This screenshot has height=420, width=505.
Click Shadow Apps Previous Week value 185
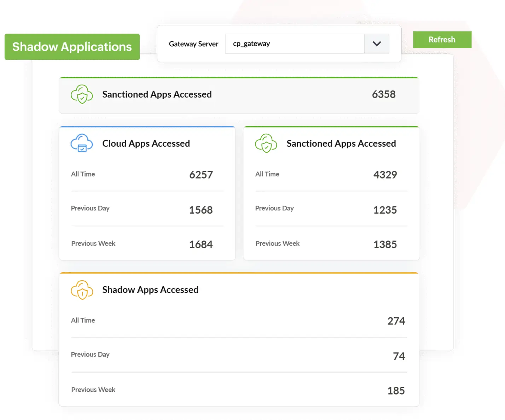(x=396, y=391)
